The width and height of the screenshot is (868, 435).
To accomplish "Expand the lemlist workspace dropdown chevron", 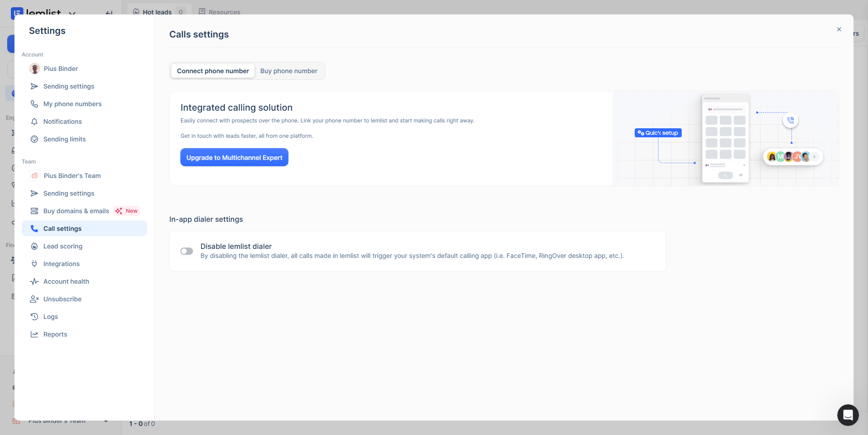I will click(x=72, y=13).
